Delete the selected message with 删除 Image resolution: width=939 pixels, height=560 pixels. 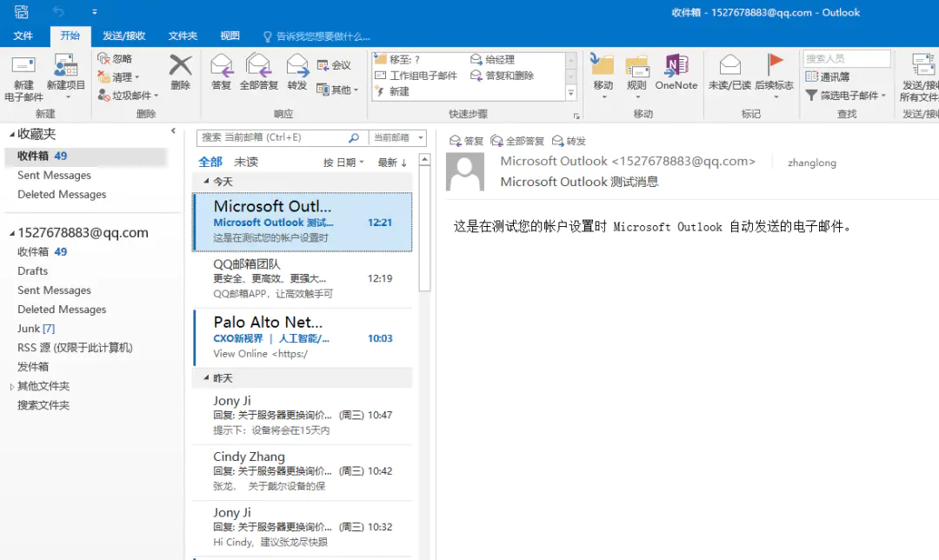pyautogui.click(x=180, y=72)
